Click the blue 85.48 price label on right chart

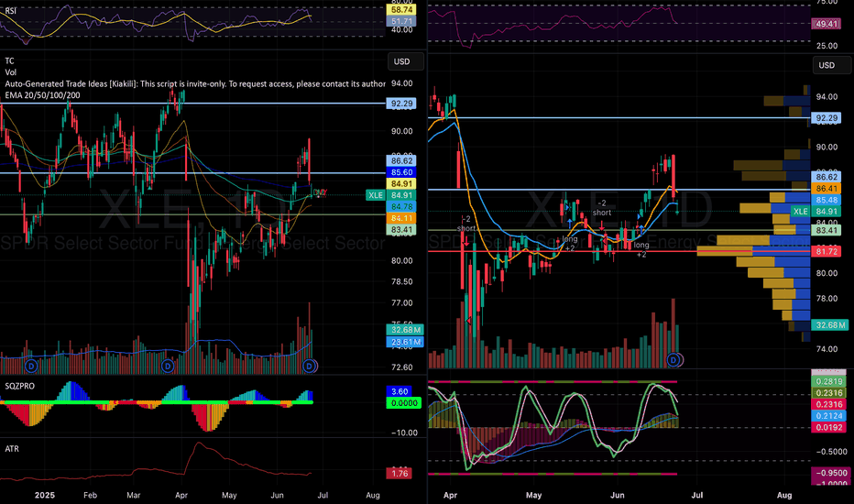(x=827, y=200)
